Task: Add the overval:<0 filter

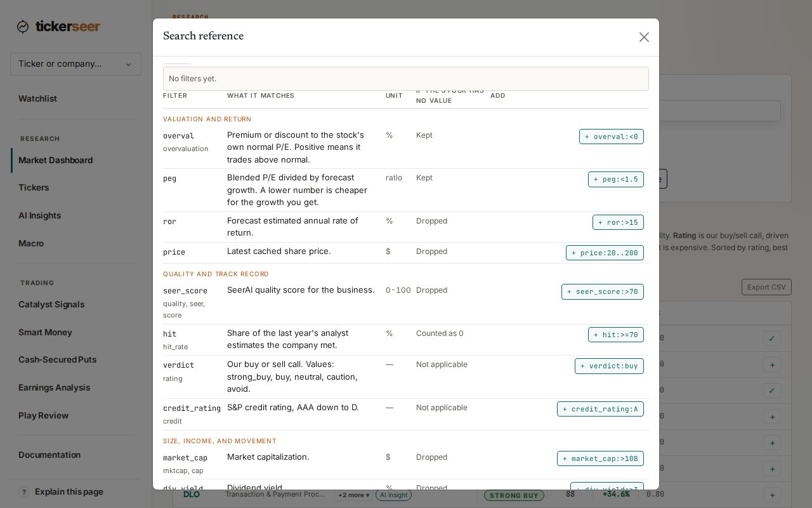Action: [x=612, y=137]
